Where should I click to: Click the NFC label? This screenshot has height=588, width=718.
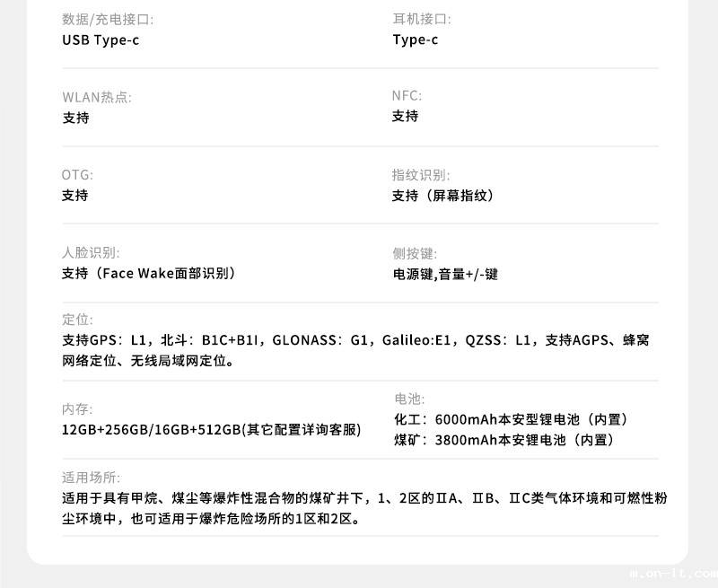pos(407,95)
